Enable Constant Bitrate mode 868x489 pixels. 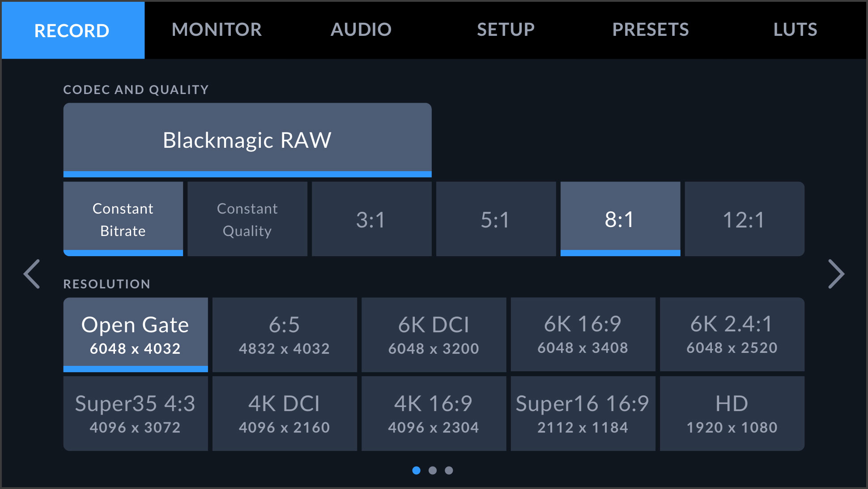pyautogui.click(x=123, y=219)
